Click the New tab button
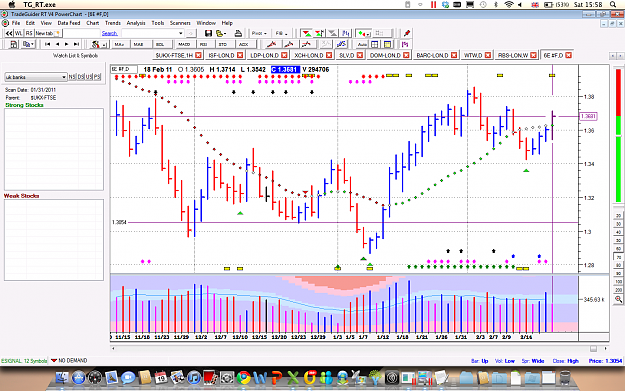Image resolution: width=625 pixels, height=391 pixels. point(47,33)
